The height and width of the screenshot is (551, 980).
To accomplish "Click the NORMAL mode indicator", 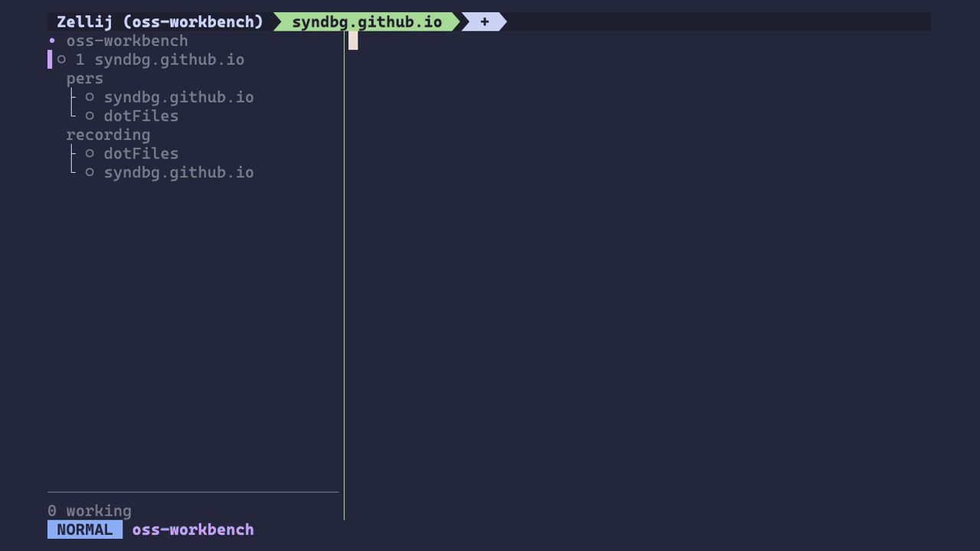I will [85, 530].
